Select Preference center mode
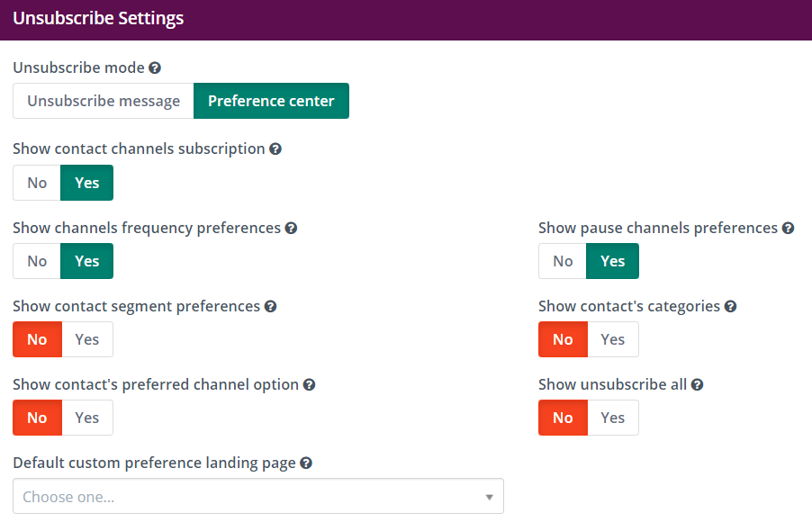The width and height of the screenshot is (812, 531). pyautogui.click(x=271, y=101)
